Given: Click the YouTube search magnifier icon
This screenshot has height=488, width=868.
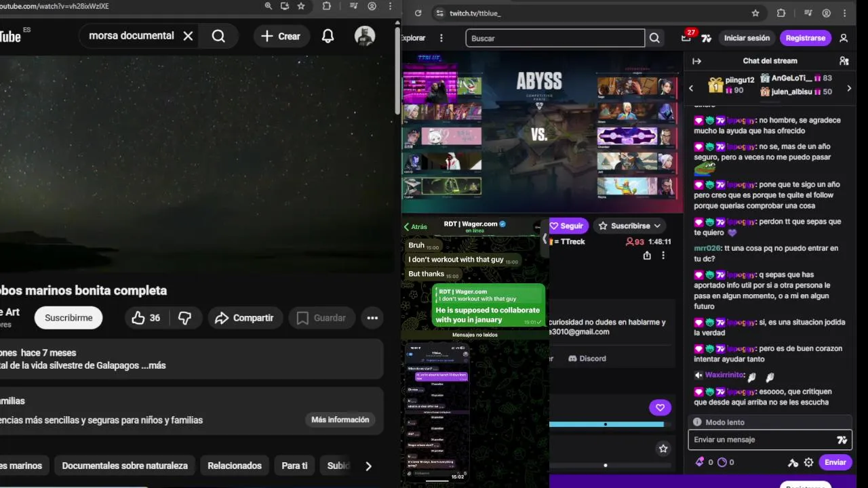Looking at the screenshot, I should tap(218, 36).
